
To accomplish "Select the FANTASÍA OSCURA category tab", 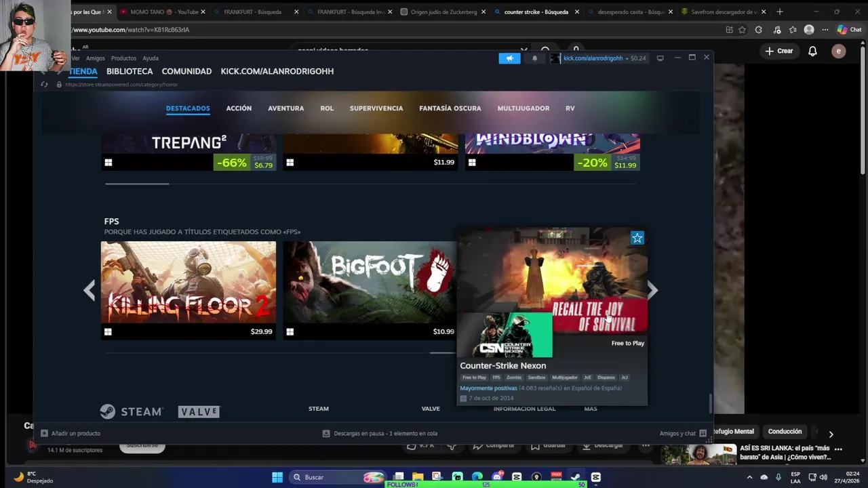I will (450, 108).
